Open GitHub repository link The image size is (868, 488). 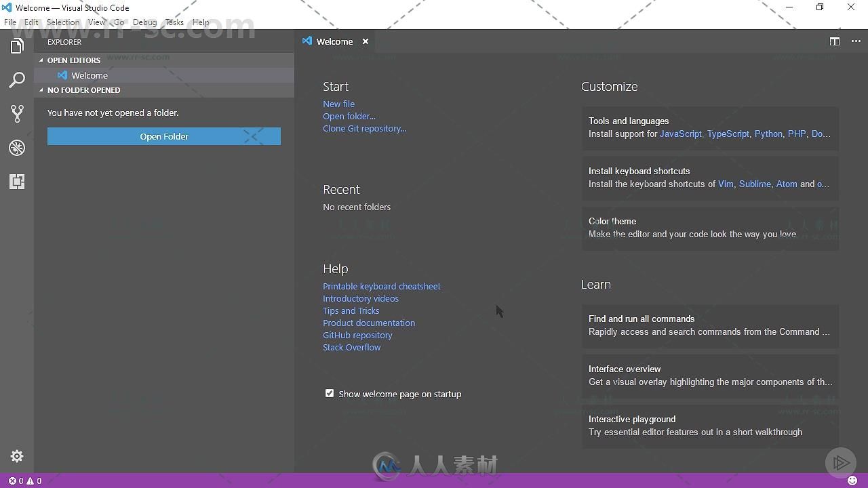click(357, 335)
